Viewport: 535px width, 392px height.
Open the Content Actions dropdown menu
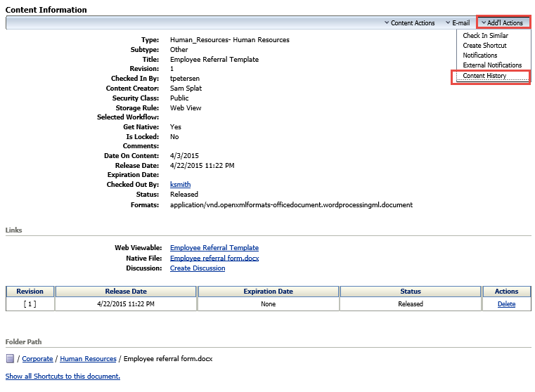[410, 23]
